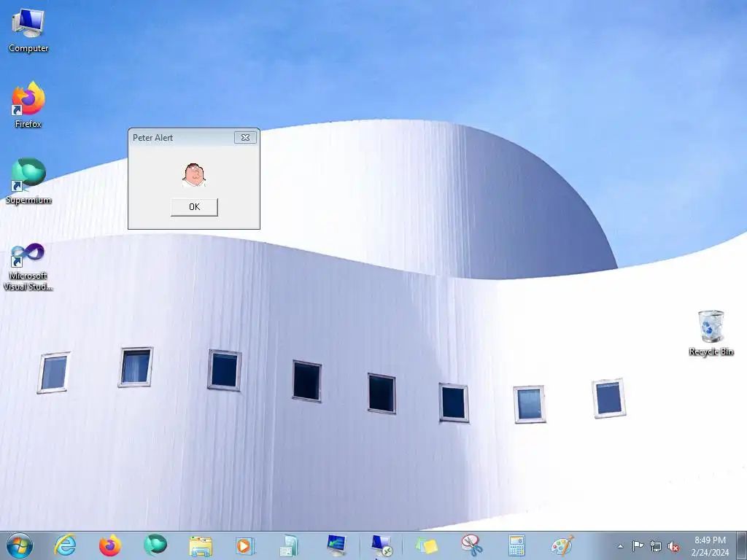Click the Show desktop button
Viewport: 747px width, 560px height.
click(x=742, y=545)
